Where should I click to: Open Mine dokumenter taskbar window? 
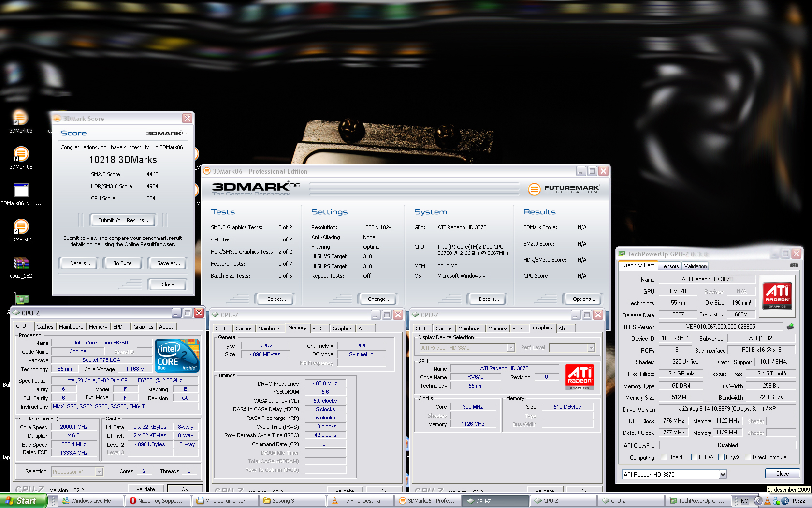tap(224, 501)
